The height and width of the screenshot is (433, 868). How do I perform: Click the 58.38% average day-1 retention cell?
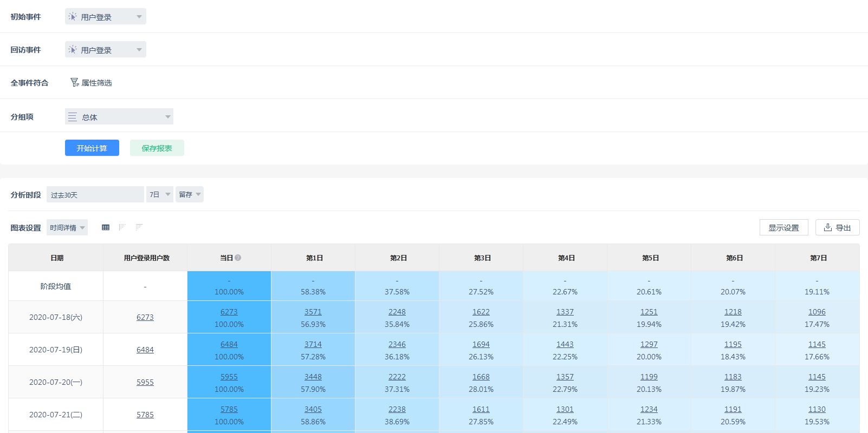pyautogui.click(x=313, y=286)
